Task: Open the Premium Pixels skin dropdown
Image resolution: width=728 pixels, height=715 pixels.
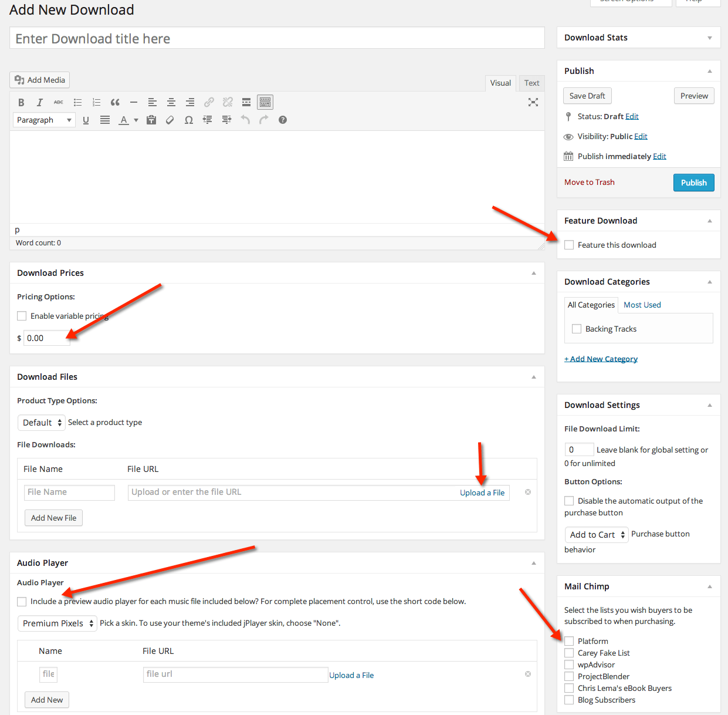Action: 57,623
